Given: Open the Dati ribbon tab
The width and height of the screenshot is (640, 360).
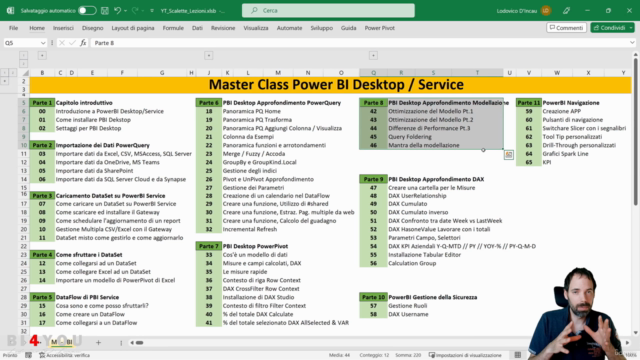Looking at the screenshot, I should click(197, 28).
